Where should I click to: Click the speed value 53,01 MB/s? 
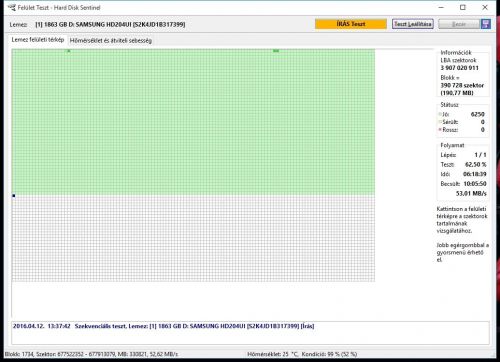(x=471, y=194)
